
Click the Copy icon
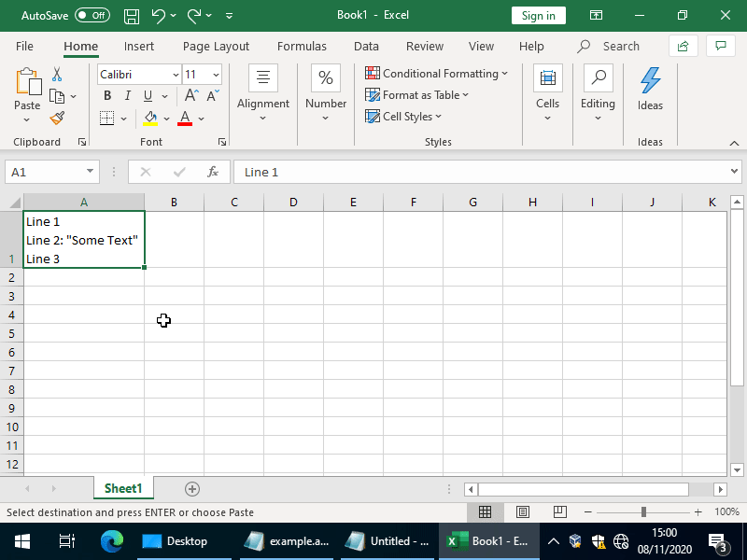(57, 96)
